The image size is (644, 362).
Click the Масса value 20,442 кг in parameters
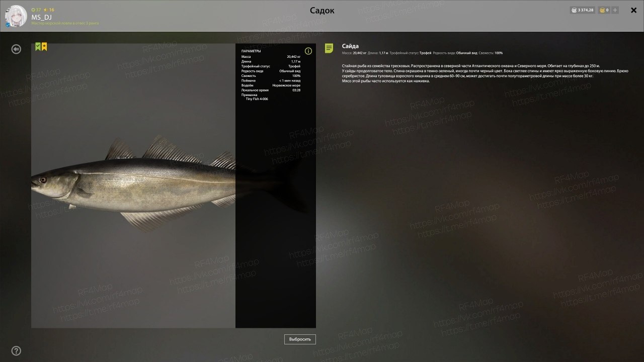[x=293, y=57]
